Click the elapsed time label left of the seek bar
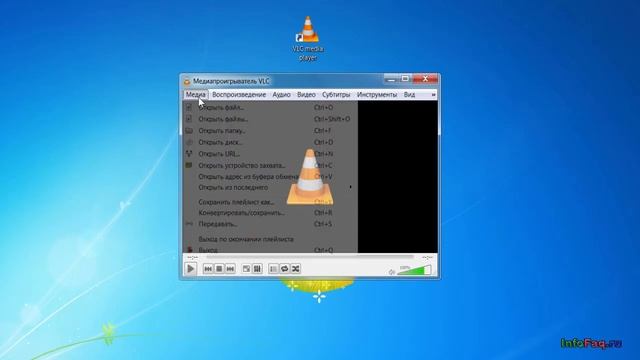 point(192,257)
